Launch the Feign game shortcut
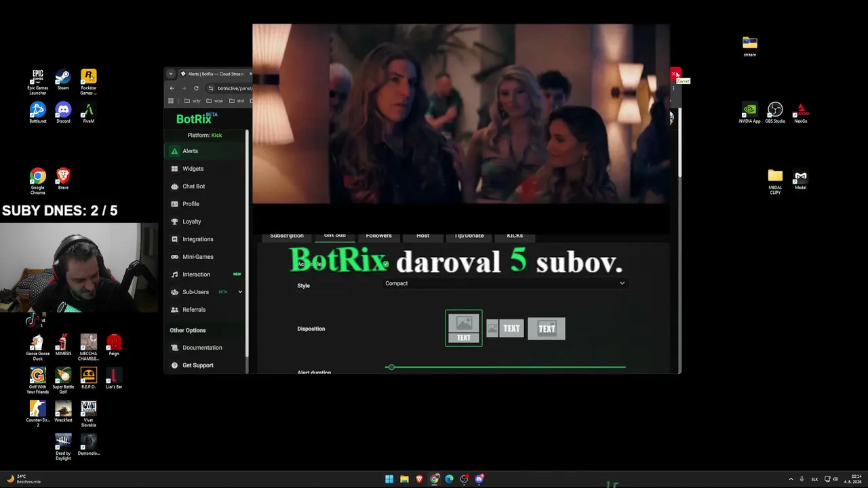This screenshot has width=868, height=488. click(114, 346)
